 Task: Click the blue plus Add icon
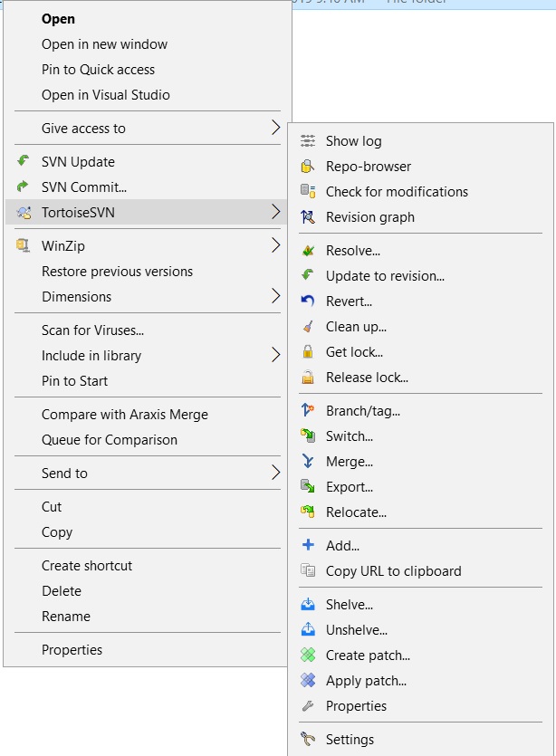pos(308,545)
